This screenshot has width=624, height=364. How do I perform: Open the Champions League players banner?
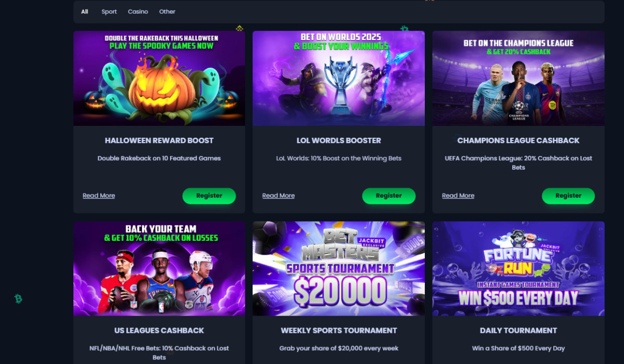pyautogui.click(x=518, y=78)
